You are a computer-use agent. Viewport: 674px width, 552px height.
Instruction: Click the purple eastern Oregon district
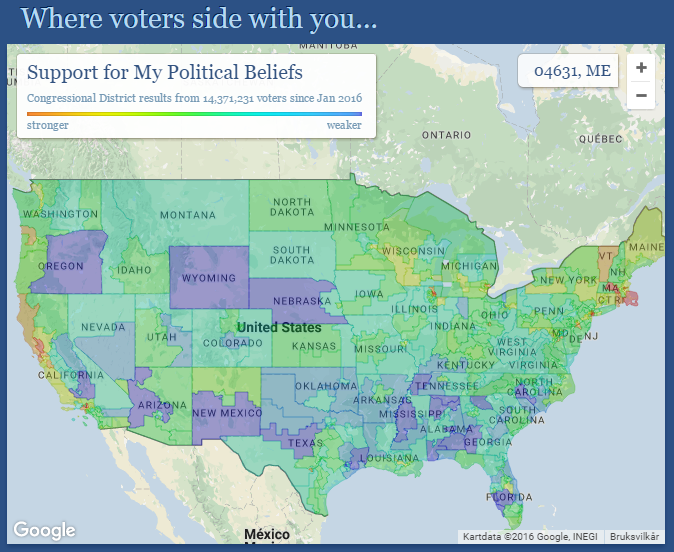click(73, 262)
